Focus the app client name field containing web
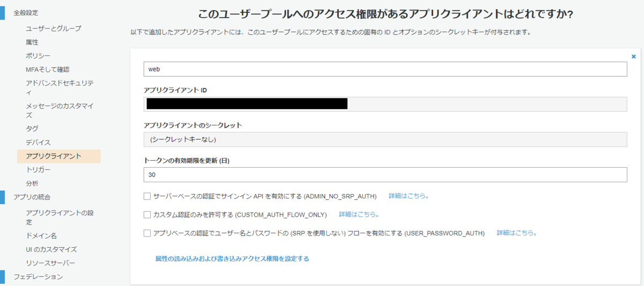This screenshot has width=644, height=286. [x=385, y=69]
